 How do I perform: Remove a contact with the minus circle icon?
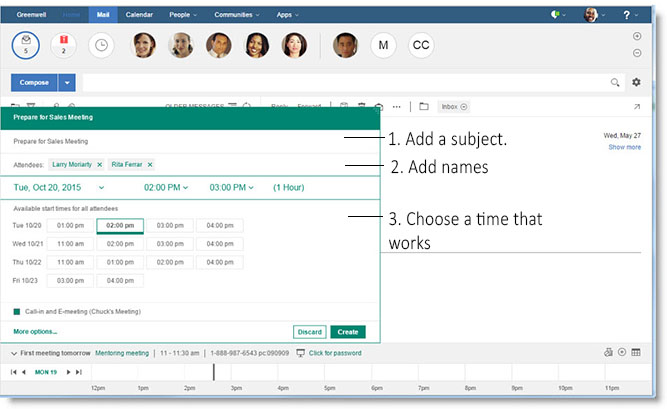click(637, 53)
